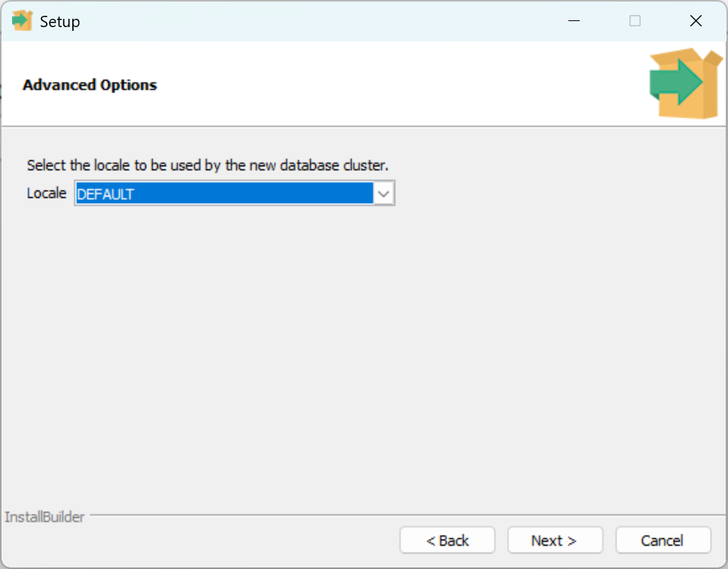Click the package box logo in header
The width and height of the screenshot is (728, 569).
point(685,83)
